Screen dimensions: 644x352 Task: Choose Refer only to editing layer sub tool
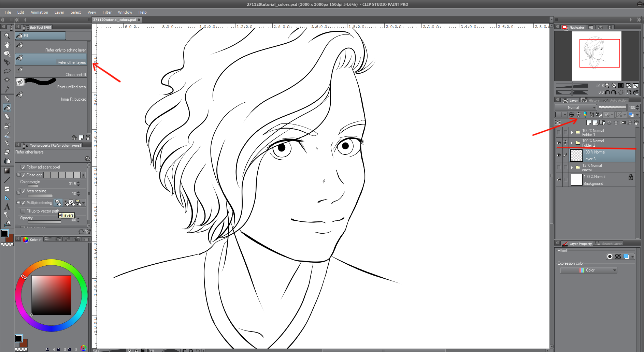click(51, 47)
